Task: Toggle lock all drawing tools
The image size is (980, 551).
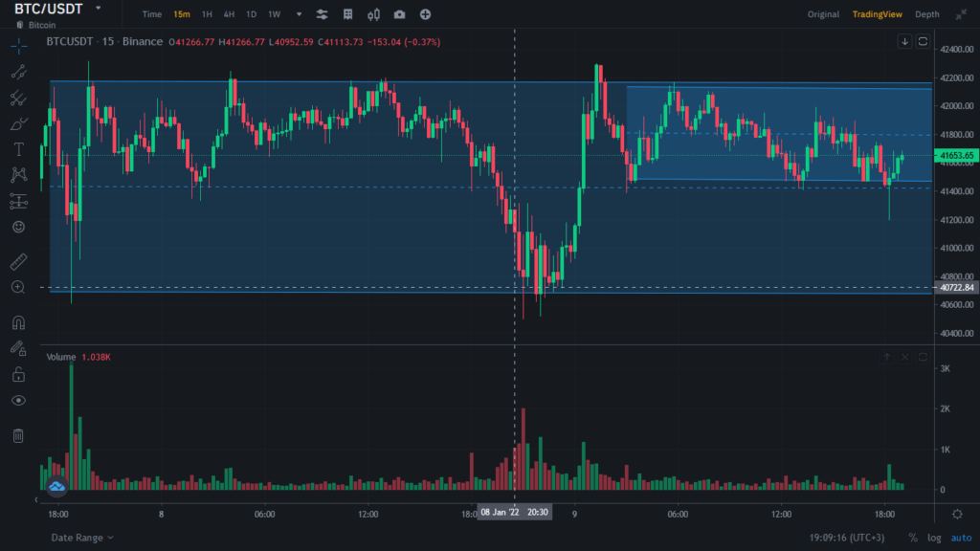Action: pyautogui.click(x=18, y=374)
